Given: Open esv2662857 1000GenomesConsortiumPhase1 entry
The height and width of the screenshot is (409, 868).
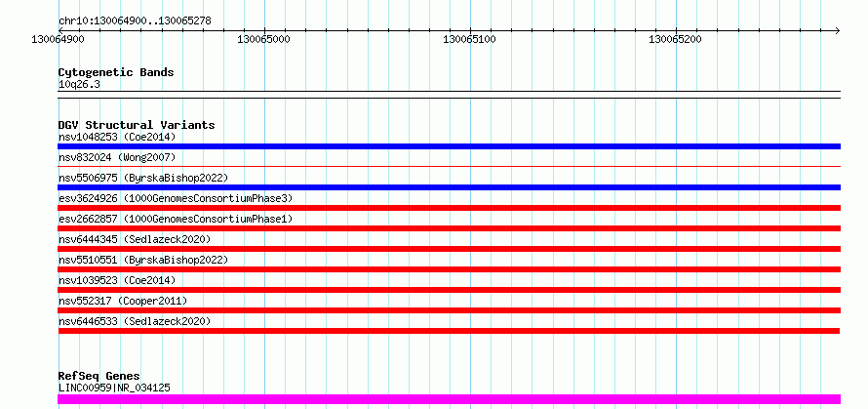Looking at the screenshot, I should 176,219.
